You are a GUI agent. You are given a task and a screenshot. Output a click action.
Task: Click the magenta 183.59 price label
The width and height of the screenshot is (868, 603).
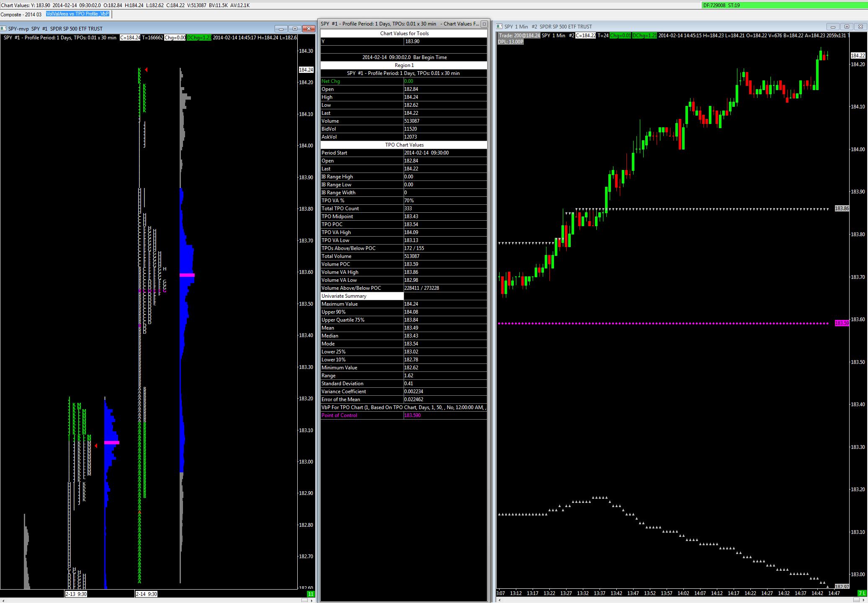tap(842, 323)
